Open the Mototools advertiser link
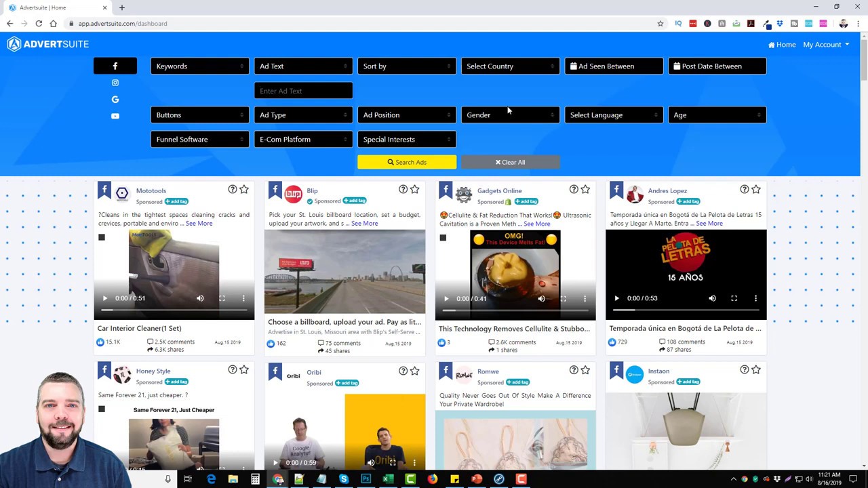This screenshot has width=868, height=488. pyautogui.click(x=151, y=190)
